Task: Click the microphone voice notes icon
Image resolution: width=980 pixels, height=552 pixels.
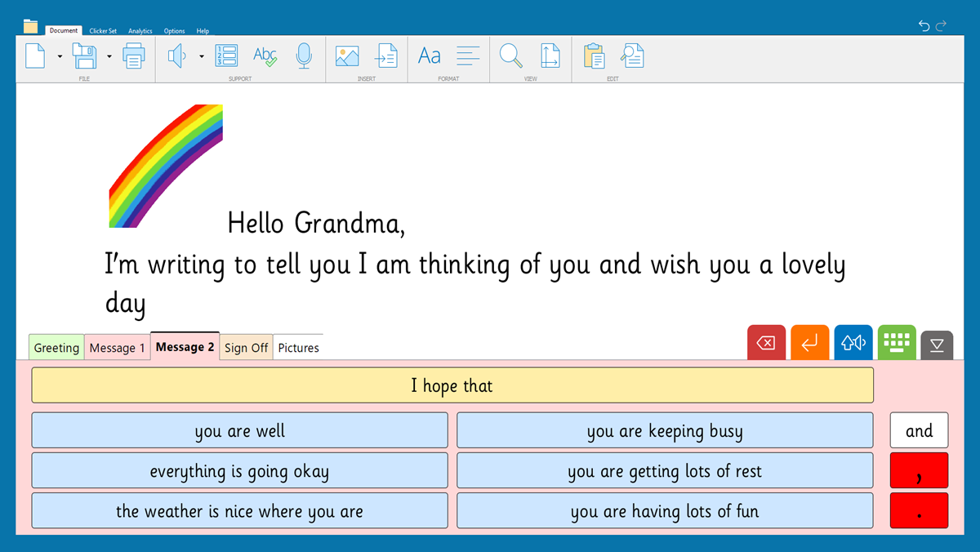Action: 304,56
